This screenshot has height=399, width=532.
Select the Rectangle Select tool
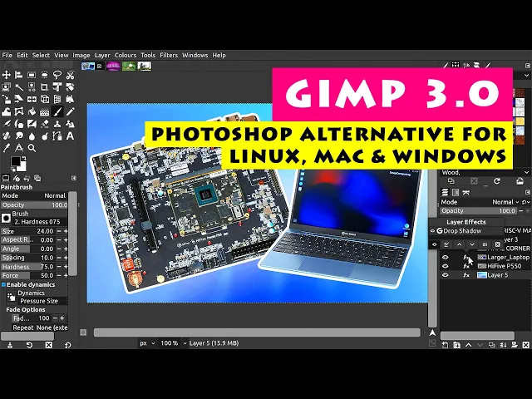(x=32, y=75)
